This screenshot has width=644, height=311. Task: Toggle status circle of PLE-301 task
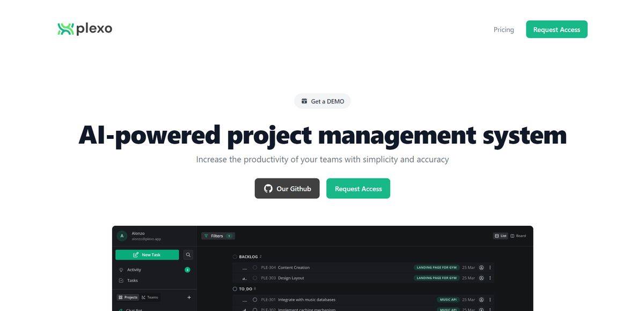[255, 300]
